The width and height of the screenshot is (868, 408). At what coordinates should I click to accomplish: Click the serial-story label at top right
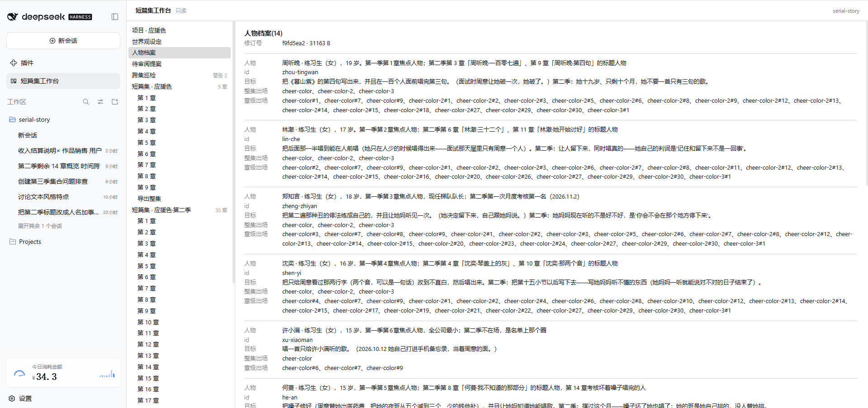(846, 11)
